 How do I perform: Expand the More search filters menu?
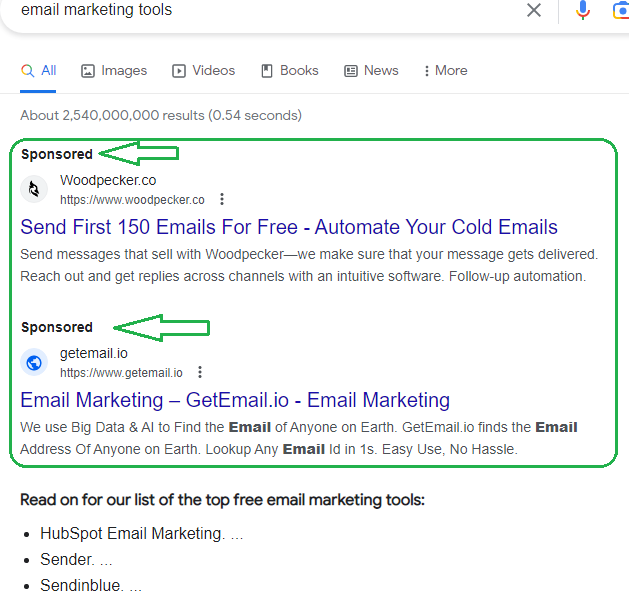(x=446, y=71)
